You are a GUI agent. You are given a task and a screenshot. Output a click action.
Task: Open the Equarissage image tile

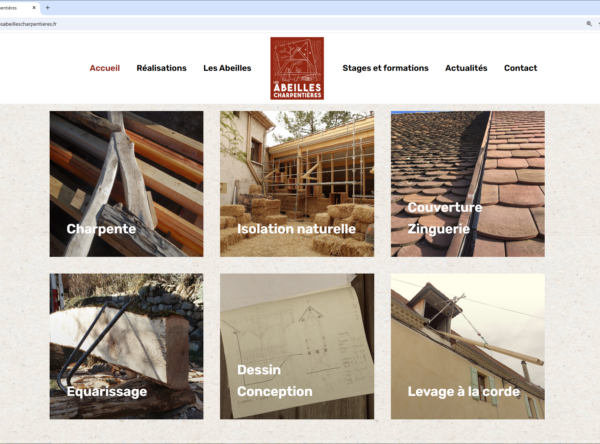(126, 346)
